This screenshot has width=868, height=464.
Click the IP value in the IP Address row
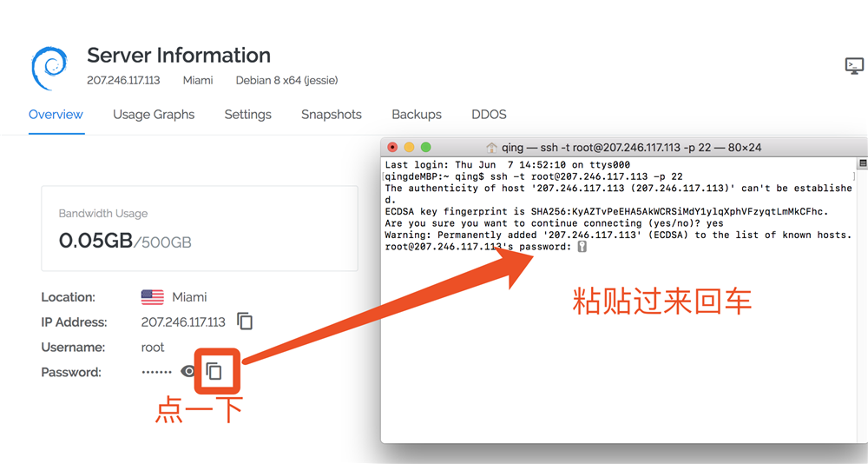tap(183, 322)
